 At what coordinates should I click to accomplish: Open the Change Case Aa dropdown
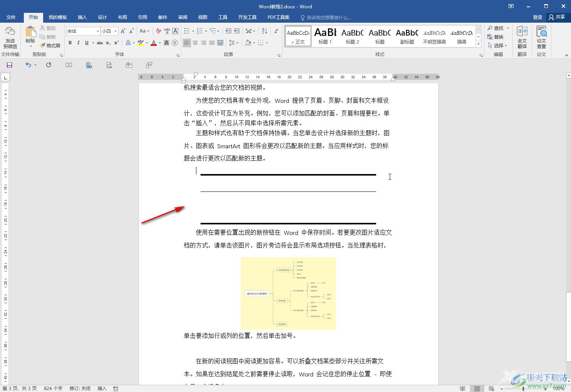pos(144,31)
